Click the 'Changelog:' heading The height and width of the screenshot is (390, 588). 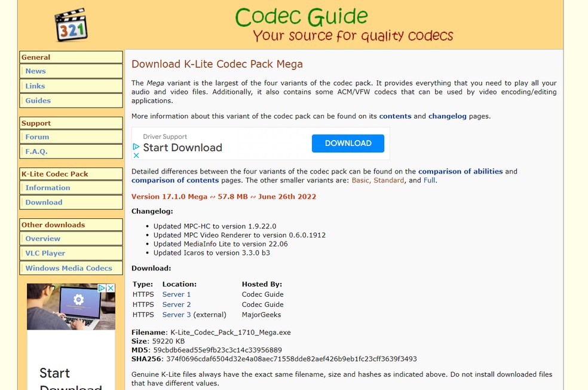pyautogui.click(x=152, y=211)
